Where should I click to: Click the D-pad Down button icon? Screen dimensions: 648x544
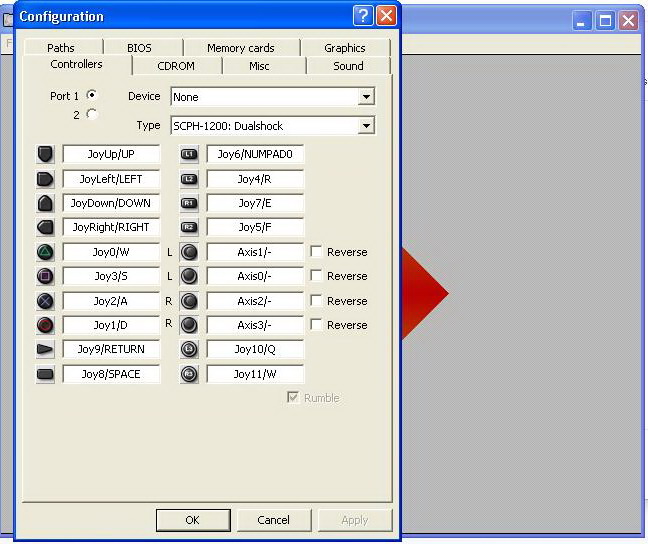tap(45, 203)
